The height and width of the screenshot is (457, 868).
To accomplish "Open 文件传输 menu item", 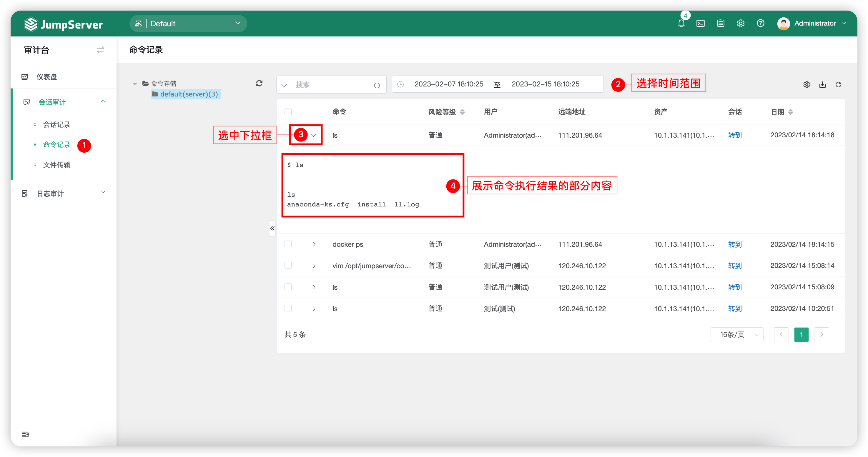I will (x=56, y=165).
